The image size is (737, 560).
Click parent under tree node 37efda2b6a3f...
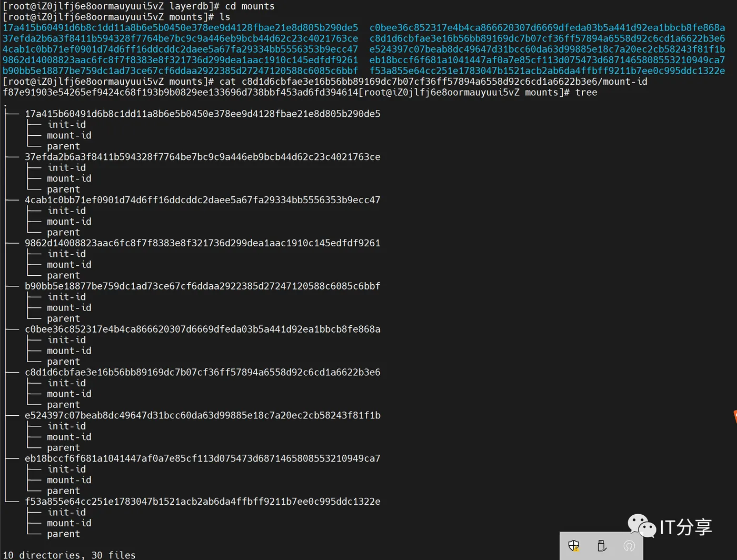[x=63, y=189]
